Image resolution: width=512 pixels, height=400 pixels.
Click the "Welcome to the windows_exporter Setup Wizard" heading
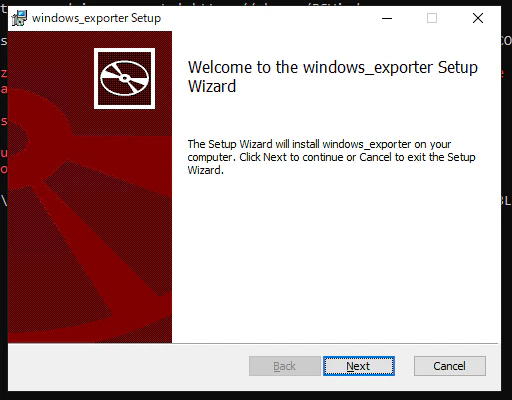pyautogui.click(x=333, y=77)
